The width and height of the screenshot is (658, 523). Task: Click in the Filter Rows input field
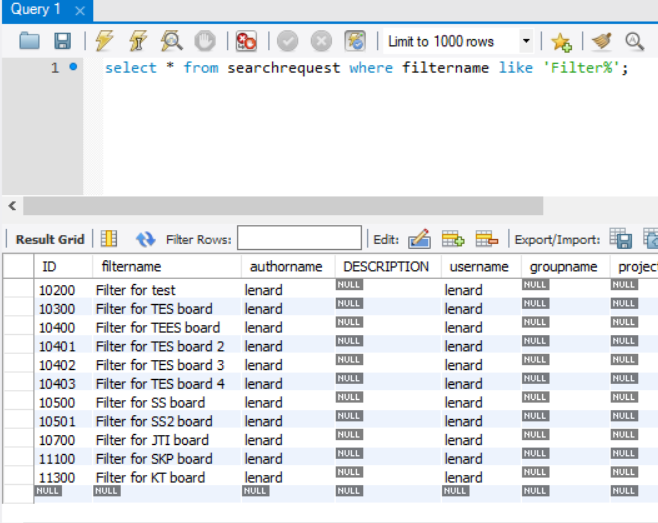[299, 238]
